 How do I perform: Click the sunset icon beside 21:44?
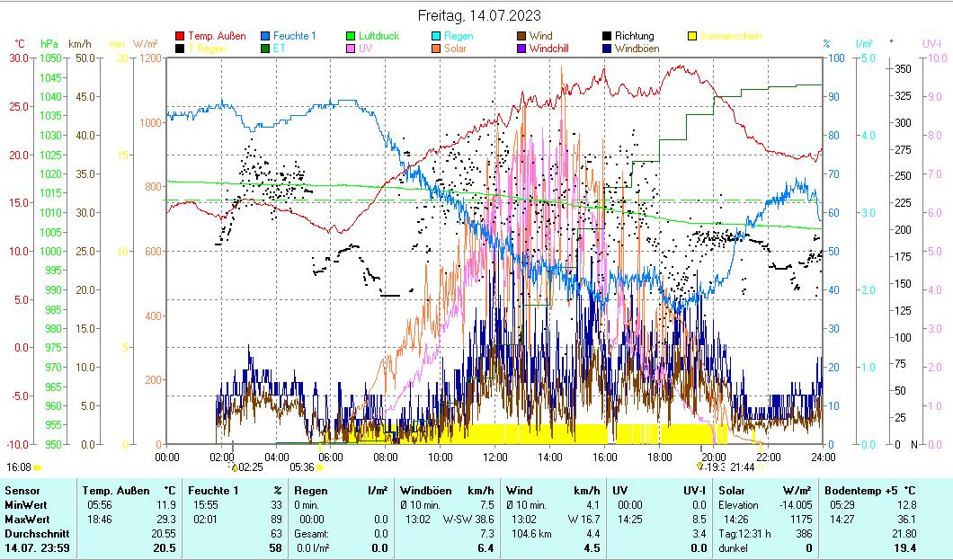tap(761, 467)
